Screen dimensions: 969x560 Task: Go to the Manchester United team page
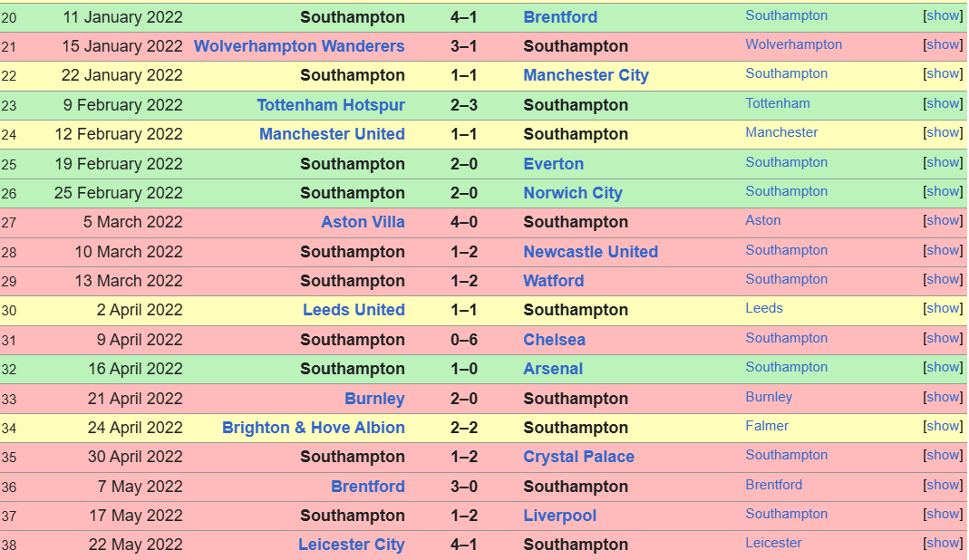coord(332,134)
